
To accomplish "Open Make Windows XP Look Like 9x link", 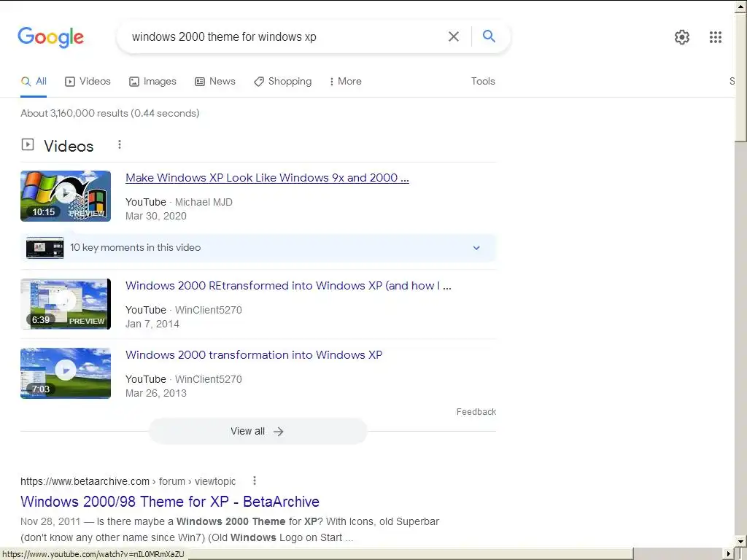I will 267,178.
